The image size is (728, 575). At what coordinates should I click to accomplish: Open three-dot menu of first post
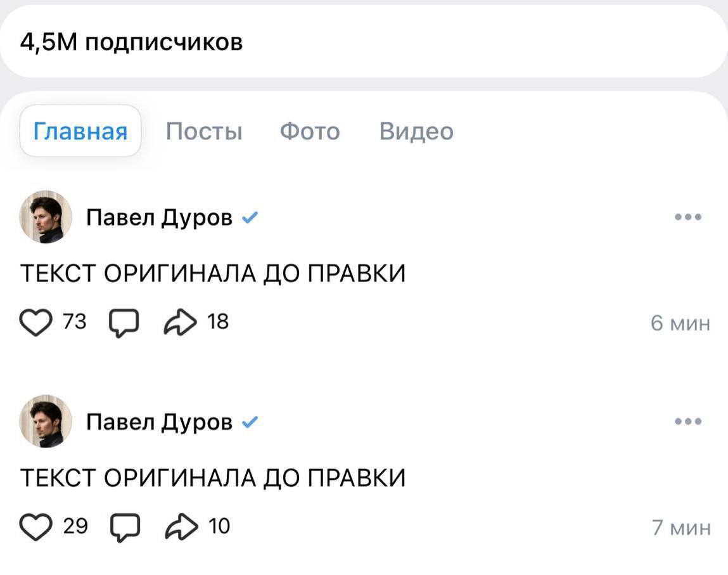[688, 217]
